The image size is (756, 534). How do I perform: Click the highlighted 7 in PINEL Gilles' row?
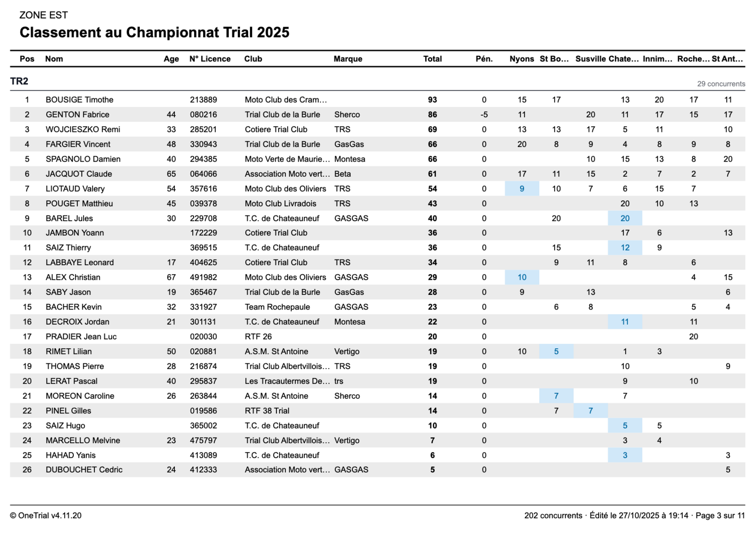590,411
